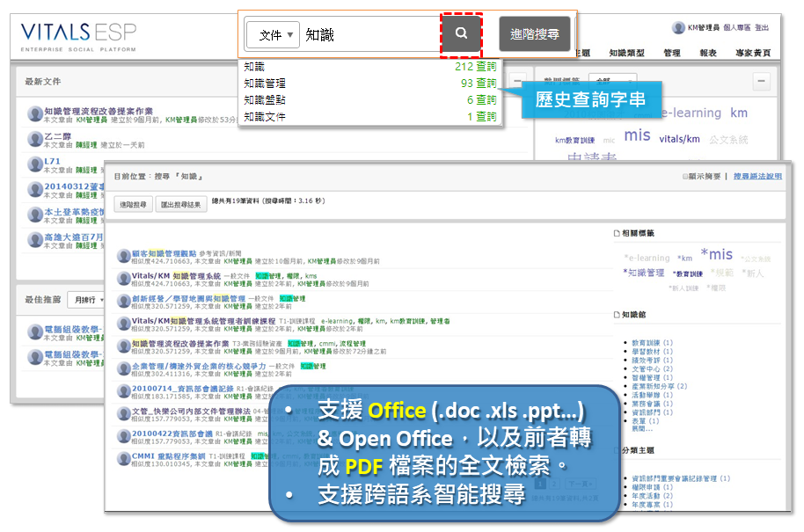Click the avatar beside 創新經營／學習地圖與知識管理 result
Viewport: 804px width, 532px height.
pyautogui.click(x=123, y=301)
